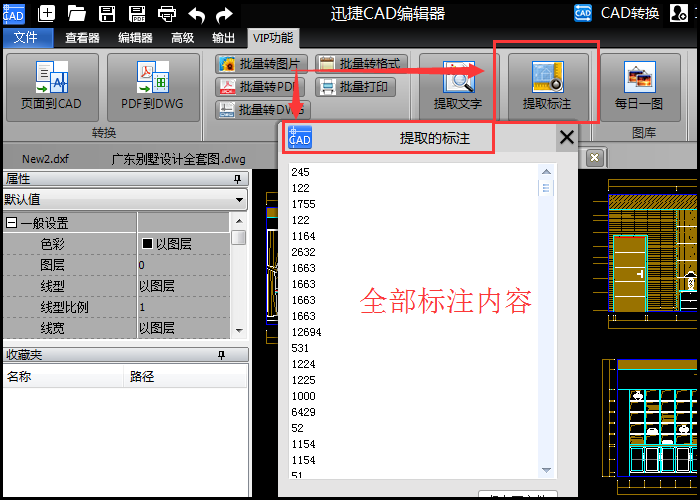Click the Save as PDF icon
This screenshot has height=500, width=700.
pos(137,14)
